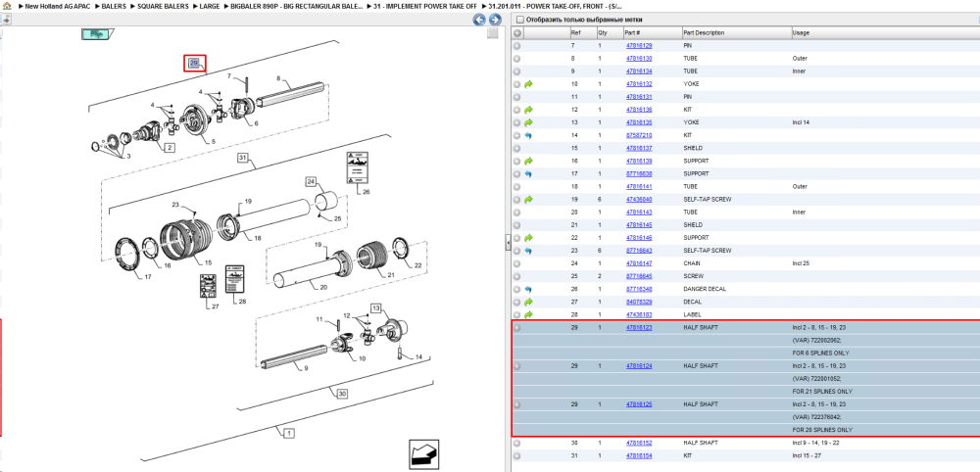Click 'CHAIN' description text
The height and width of the screenshot is (472, 980).
coord(691,263)
